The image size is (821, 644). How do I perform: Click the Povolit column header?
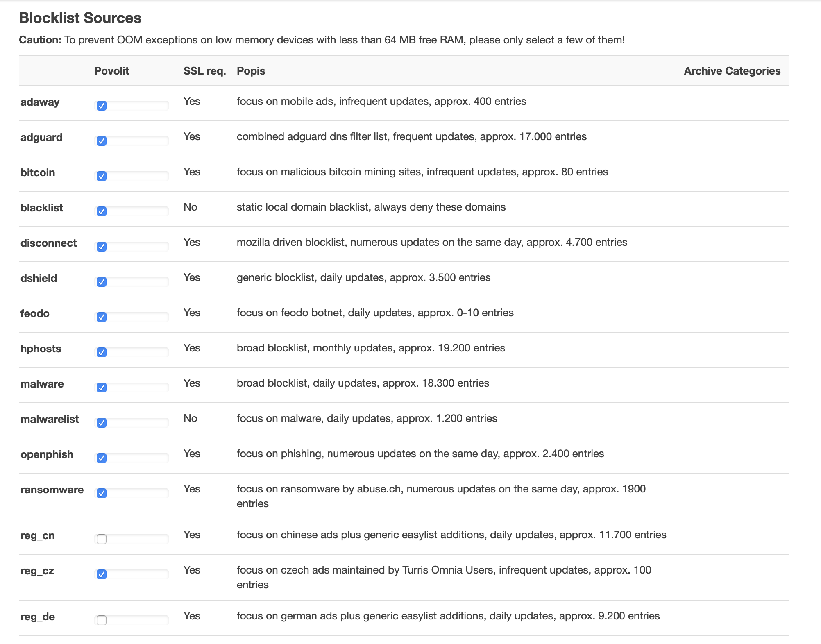(111, 71)
